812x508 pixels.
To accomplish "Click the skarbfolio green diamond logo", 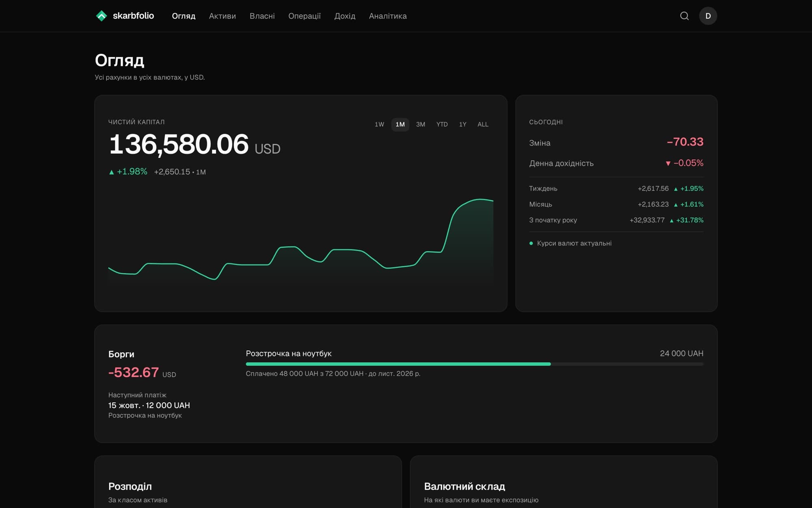I will tap(101, 16).
